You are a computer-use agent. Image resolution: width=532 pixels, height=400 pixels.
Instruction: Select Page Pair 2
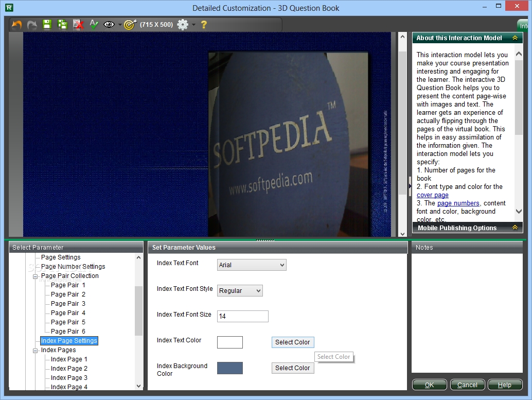click(68, 294)
